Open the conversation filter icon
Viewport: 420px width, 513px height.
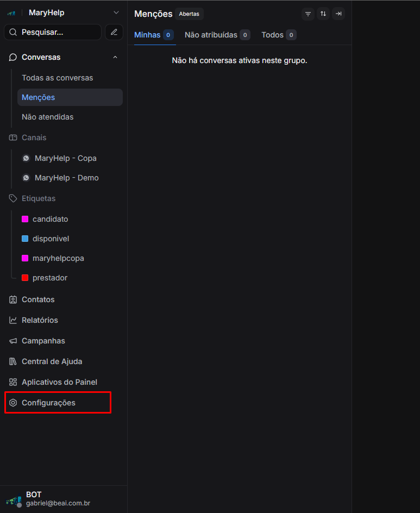[308, 14]
